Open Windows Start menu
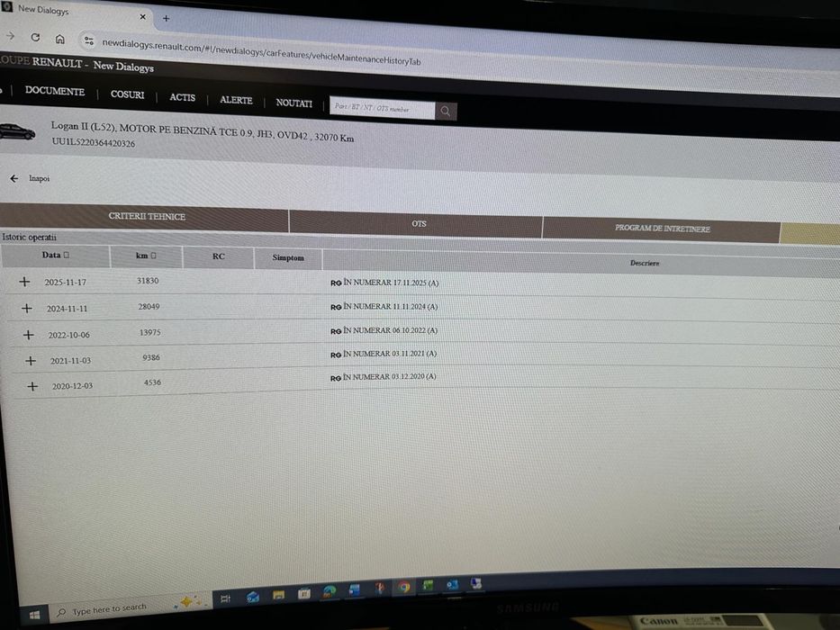 point(35,615)
